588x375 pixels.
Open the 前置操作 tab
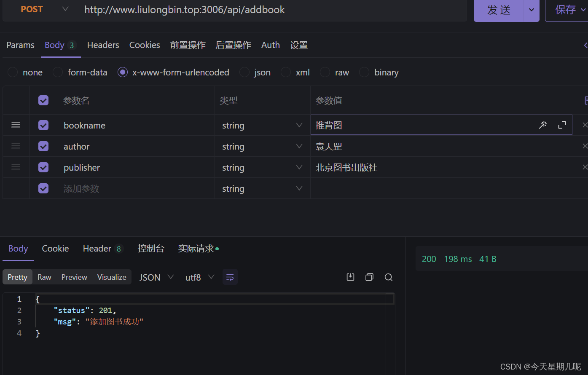[x=188, y=45]
